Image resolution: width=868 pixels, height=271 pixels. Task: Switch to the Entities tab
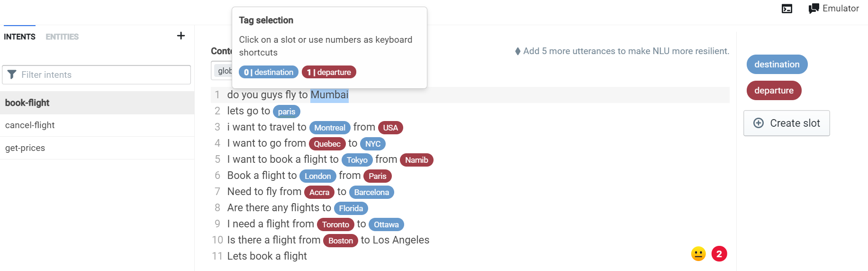pos(62,37)
